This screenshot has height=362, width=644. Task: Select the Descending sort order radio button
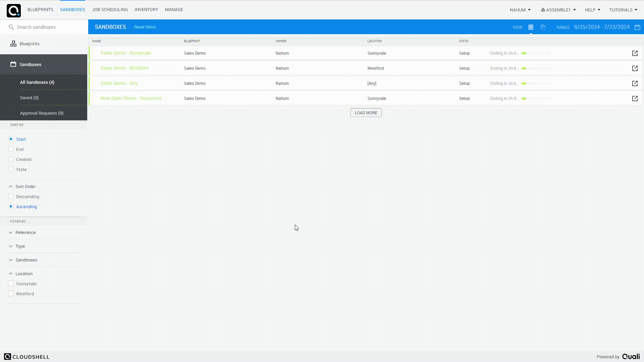point(11,196)
